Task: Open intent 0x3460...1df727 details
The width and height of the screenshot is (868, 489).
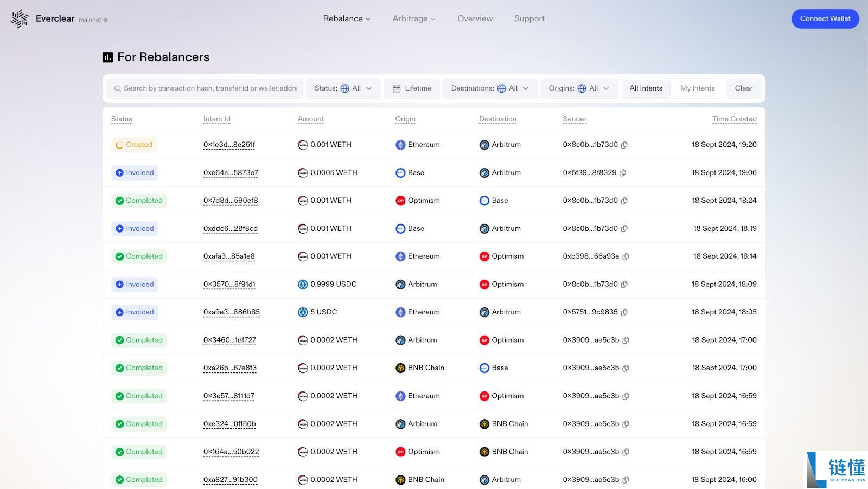Action: tap(229, 340)
